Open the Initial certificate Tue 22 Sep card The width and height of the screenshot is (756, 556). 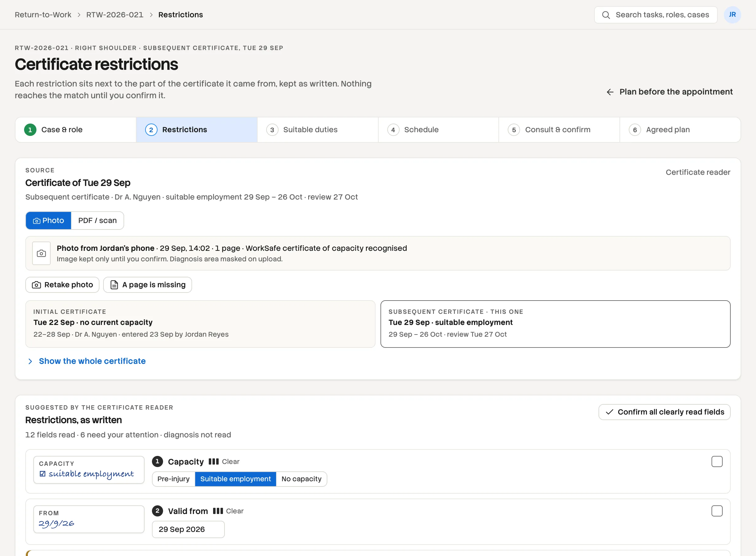pyautogui.click(x=200, y=324)
